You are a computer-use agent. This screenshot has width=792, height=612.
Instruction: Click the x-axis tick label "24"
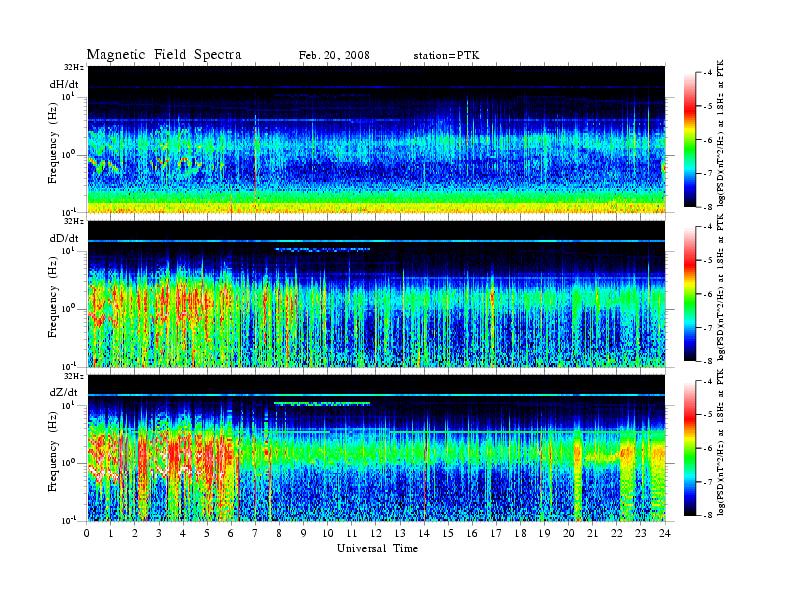pos(665,534)
